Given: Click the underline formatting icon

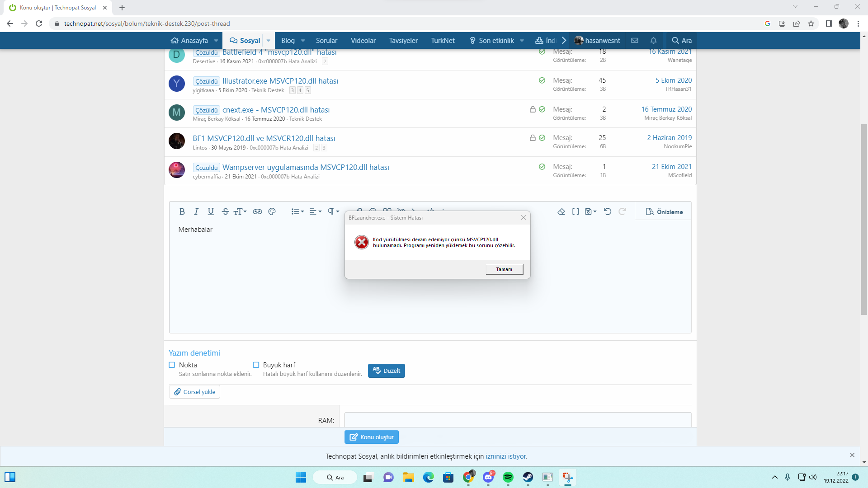Looking at the screenshot, I should (211, 211).
